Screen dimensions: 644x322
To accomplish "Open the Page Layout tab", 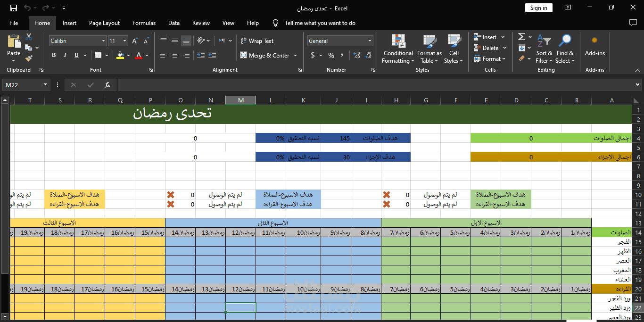I will coord(104,23).
